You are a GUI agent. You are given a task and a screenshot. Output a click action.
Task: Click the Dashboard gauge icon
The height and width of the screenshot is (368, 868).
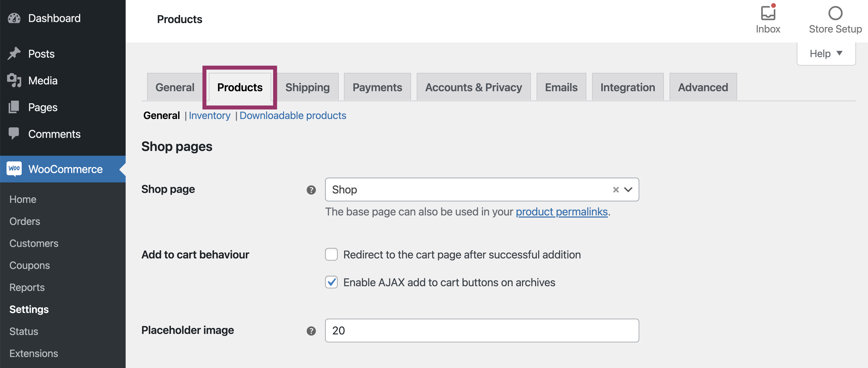[14, 18]
